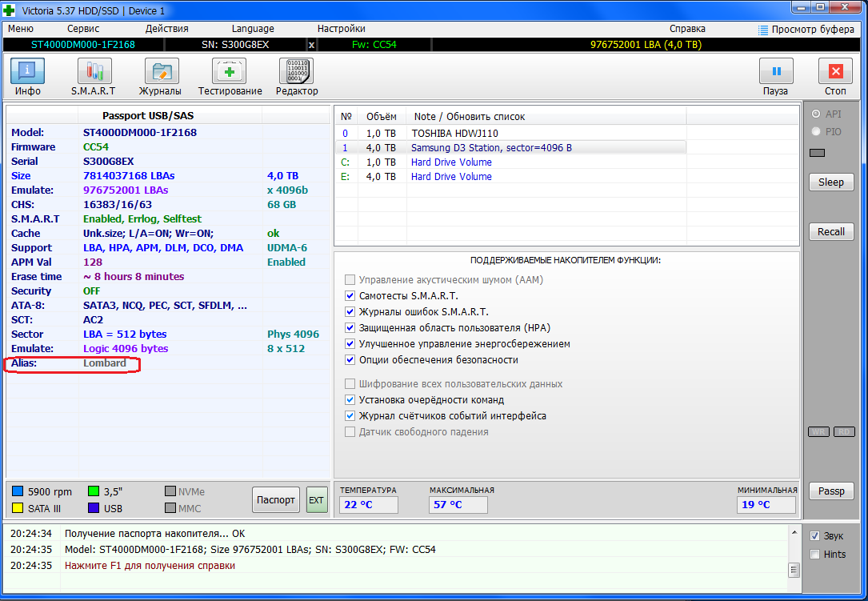Toggle Защищенная область пользователя (HPA) checkbox
The width and height of the screenshot is (868, 601).
(x=350, y=328)
